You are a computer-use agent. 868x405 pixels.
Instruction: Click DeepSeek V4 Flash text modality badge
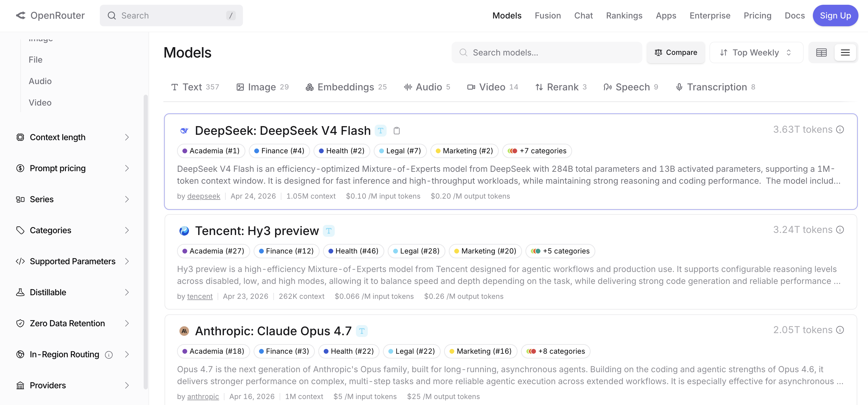(x=380, y=131)
